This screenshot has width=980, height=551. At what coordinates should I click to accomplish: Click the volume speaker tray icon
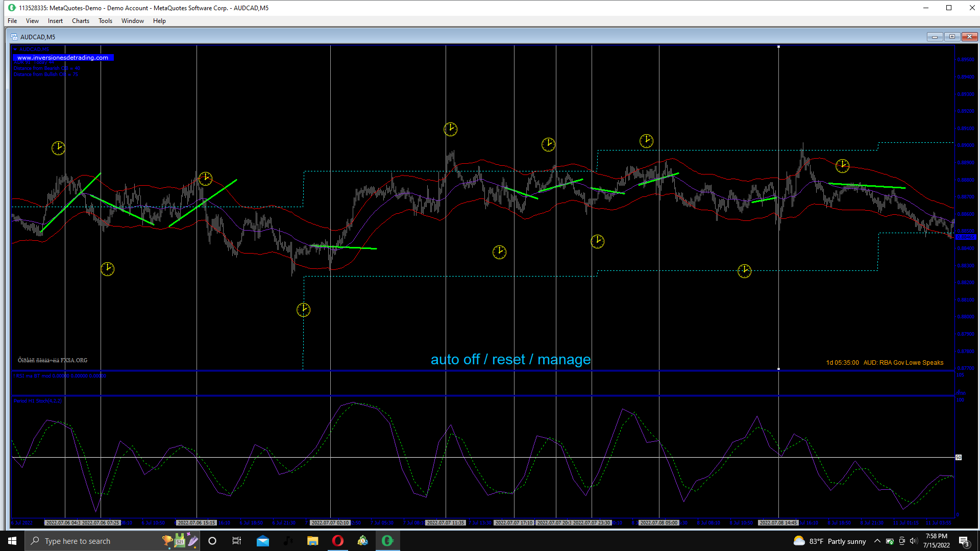point(914,541)
